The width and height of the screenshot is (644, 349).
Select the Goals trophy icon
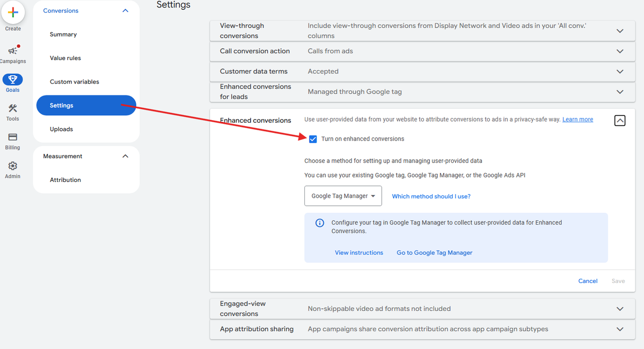13,80
